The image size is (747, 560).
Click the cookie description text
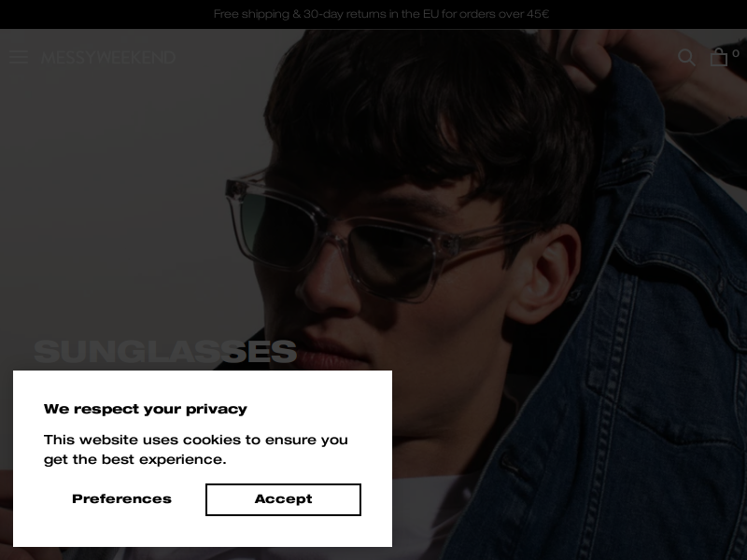pos(196,449)
